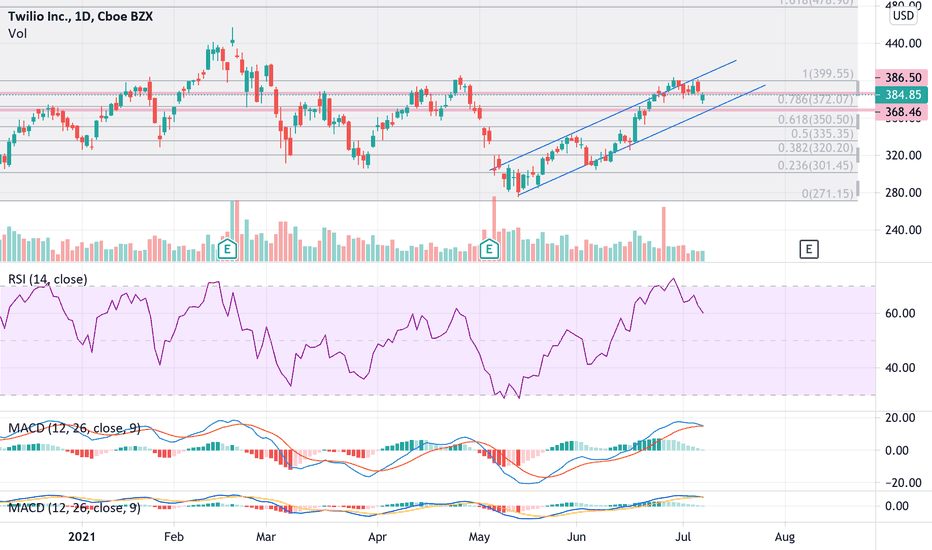Click the Aug label on the time axis
This screenshot has width=932, height=550.
785,537
